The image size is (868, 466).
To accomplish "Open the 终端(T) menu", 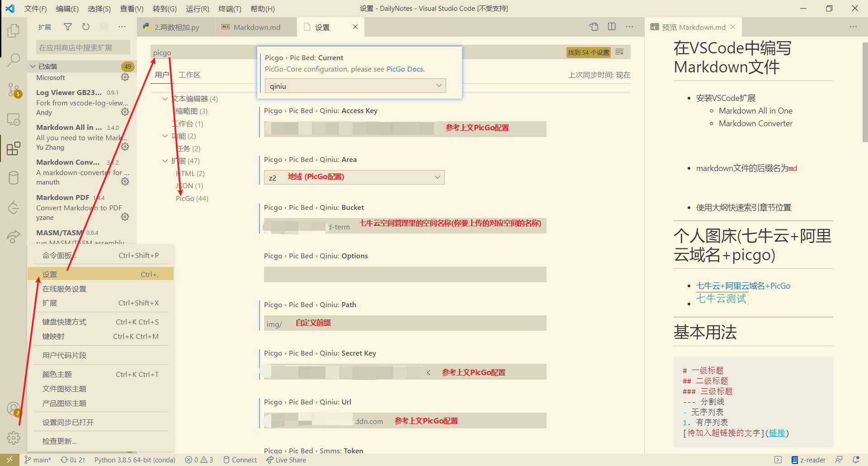I will pyautogui.click(x=230, y=9).
